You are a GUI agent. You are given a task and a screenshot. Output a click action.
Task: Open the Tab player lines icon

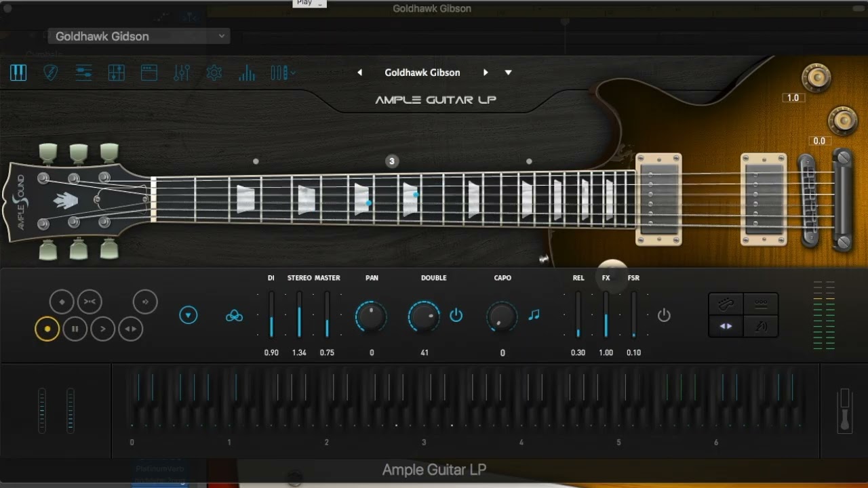tap(84, 73)
